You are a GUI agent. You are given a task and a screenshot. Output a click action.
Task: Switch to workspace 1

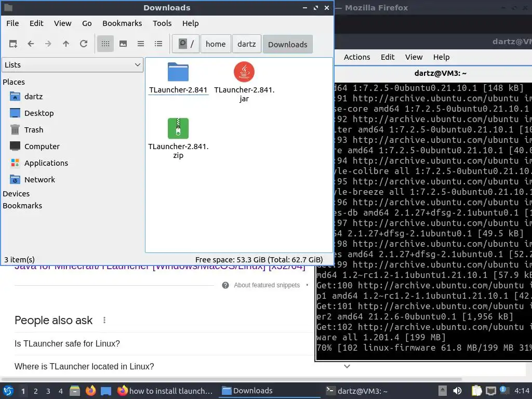pyautogui.click(x=23, y=391)
